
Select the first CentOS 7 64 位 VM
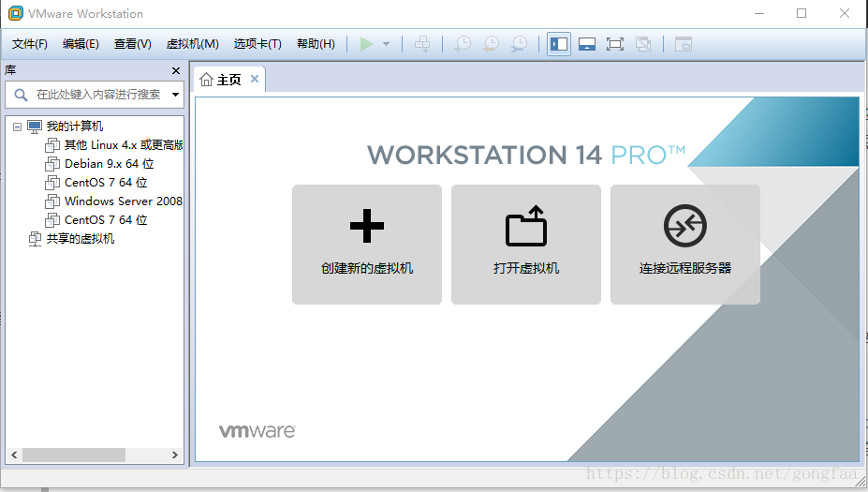[106, 183]
